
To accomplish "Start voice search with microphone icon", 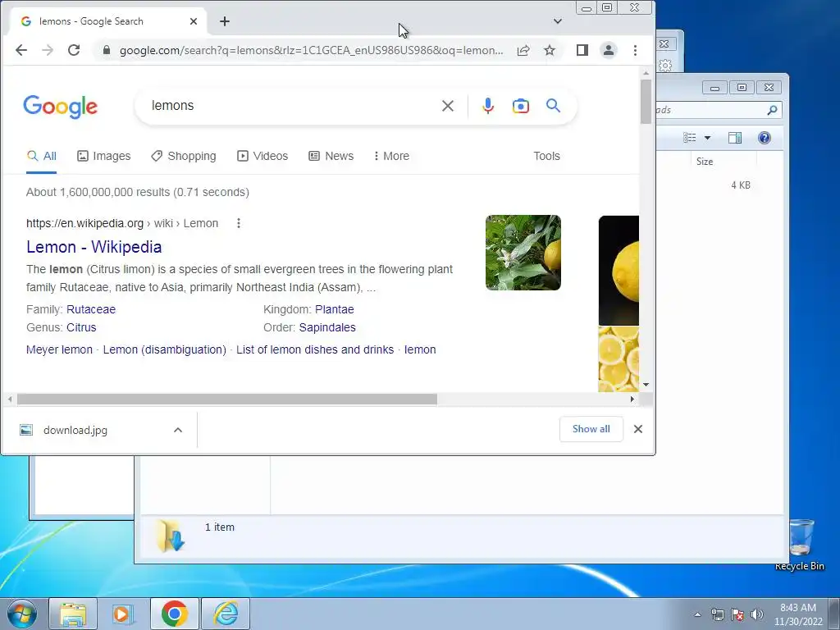I will click(x=487, y=106).
